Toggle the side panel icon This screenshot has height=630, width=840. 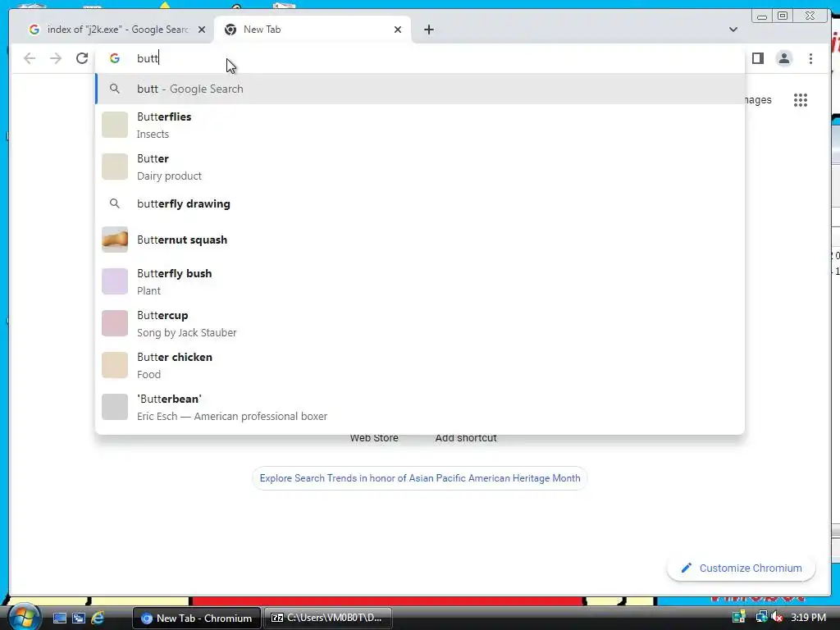(x=757, y=58)
